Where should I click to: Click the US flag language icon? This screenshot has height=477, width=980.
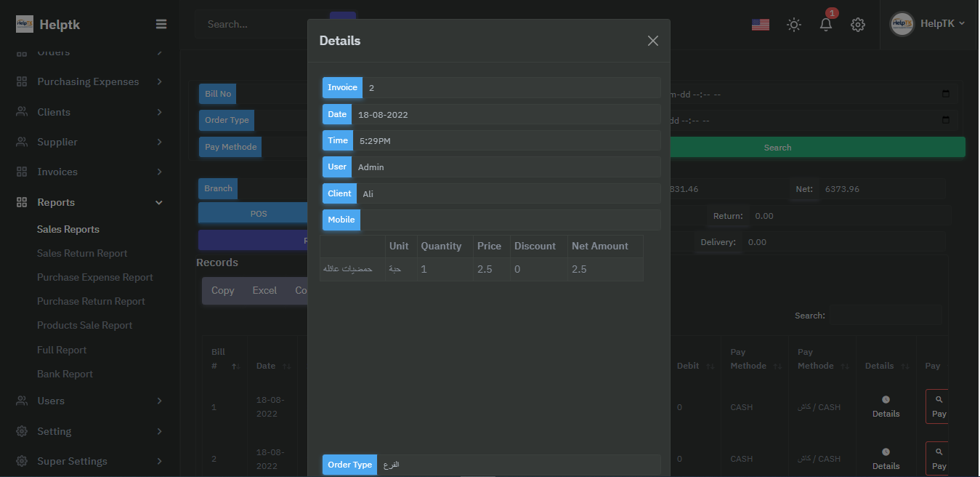(760, 25)
